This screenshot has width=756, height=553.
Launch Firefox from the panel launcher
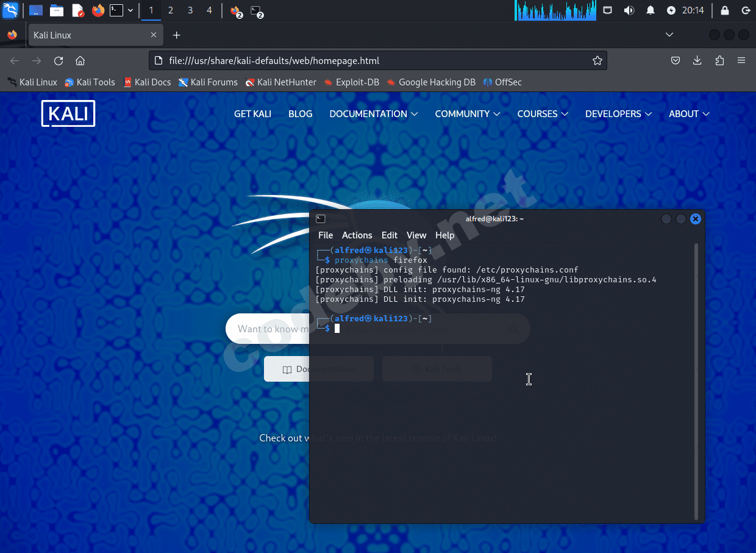click(98, 10)
